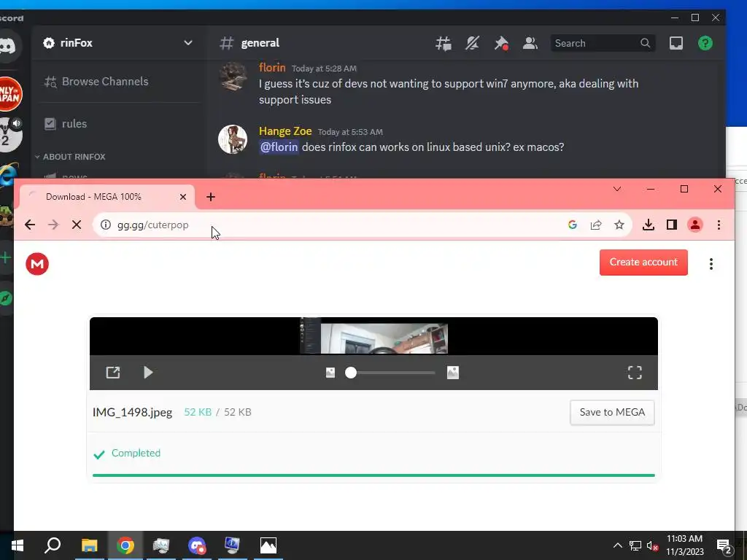The width and height of the screenshot is (747, 560).
Task: Click the florin username
Action: (x=272, y=68)
